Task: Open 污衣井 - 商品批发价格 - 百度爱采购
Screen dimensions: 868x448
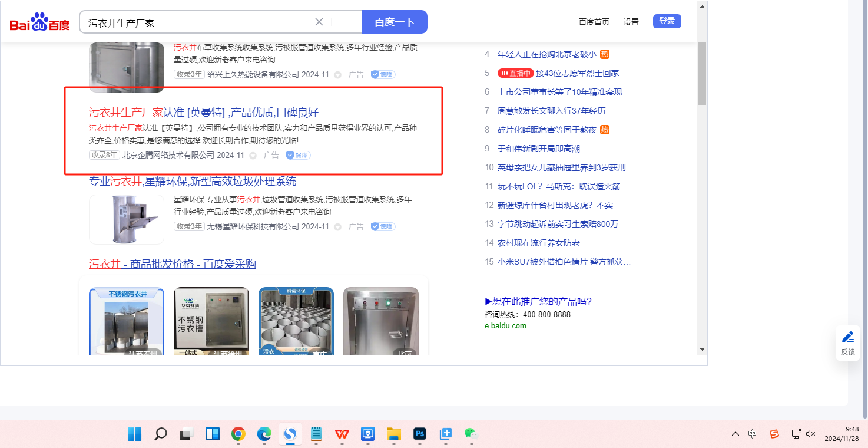Action: pyautogui.click(x=173, y=263)
